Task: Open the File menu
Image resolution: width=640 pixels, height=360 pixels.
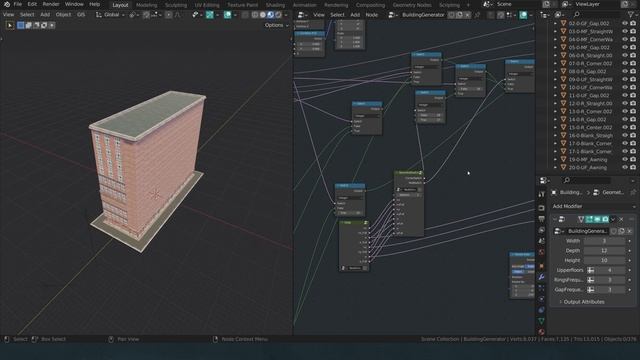Action: 18,4
